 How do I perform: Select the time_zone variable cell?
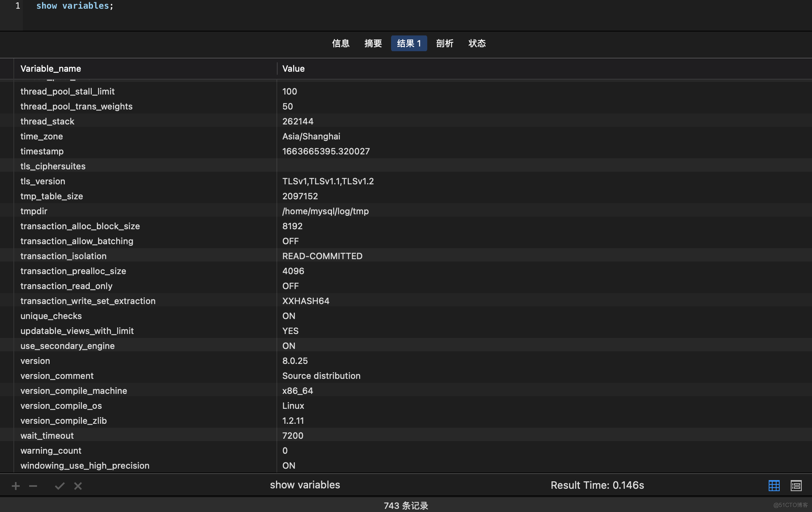(x=42, y=136)
